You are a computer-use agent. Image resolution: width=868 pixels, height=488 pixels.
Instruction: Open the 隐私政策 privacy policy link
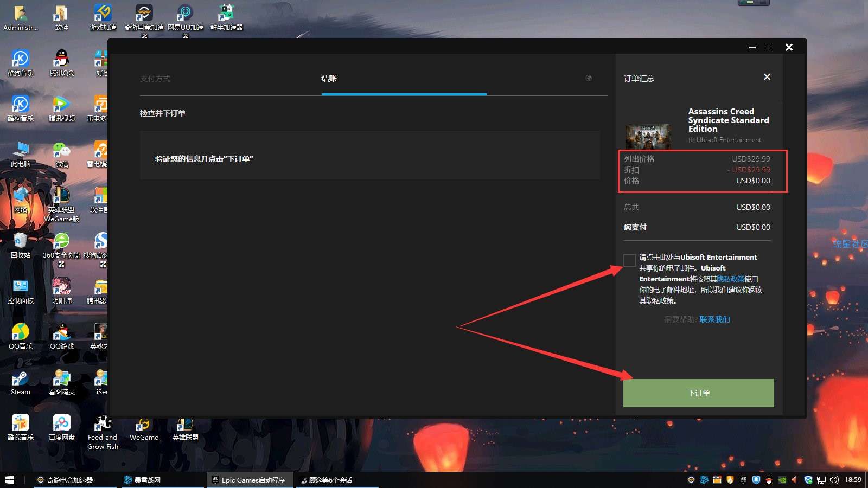coord(731,279)
